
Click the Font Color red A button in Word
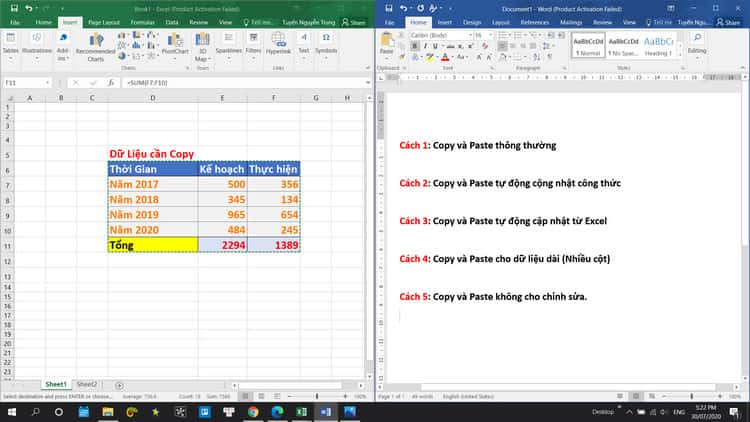(445, 57)
